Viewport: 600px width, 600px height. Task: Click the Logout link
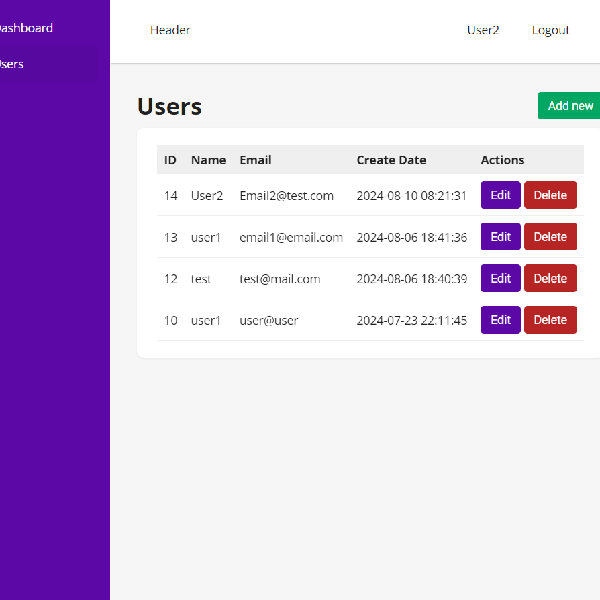[550, 30]
